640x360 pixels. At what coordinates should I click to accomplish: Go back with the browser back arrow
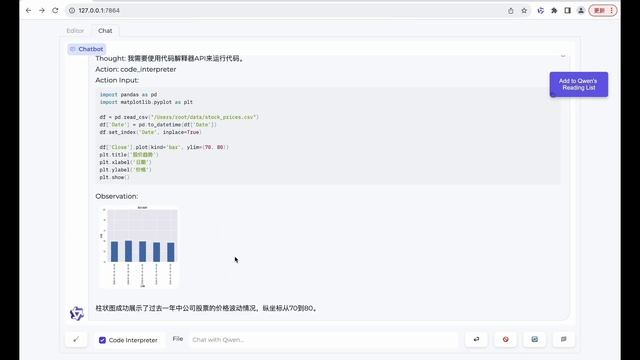point(28,11)
